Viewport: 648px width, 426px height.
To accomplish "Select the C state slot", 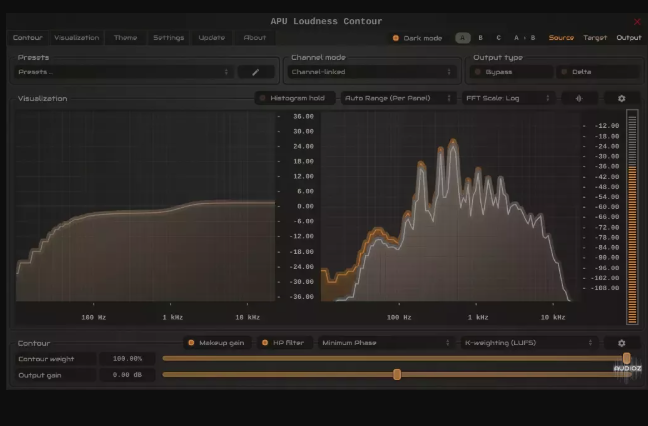I will tap(498, 38).
